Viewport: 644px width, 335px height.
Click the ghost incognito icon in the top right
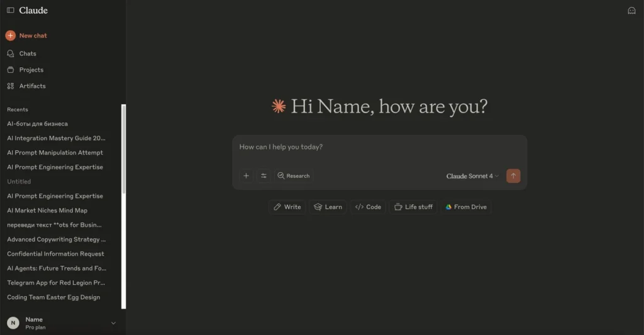[x=631, y=11]
